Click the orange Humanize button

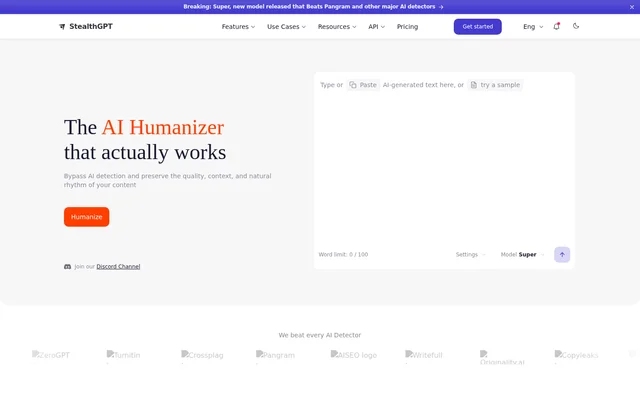[x=87, y=217]
